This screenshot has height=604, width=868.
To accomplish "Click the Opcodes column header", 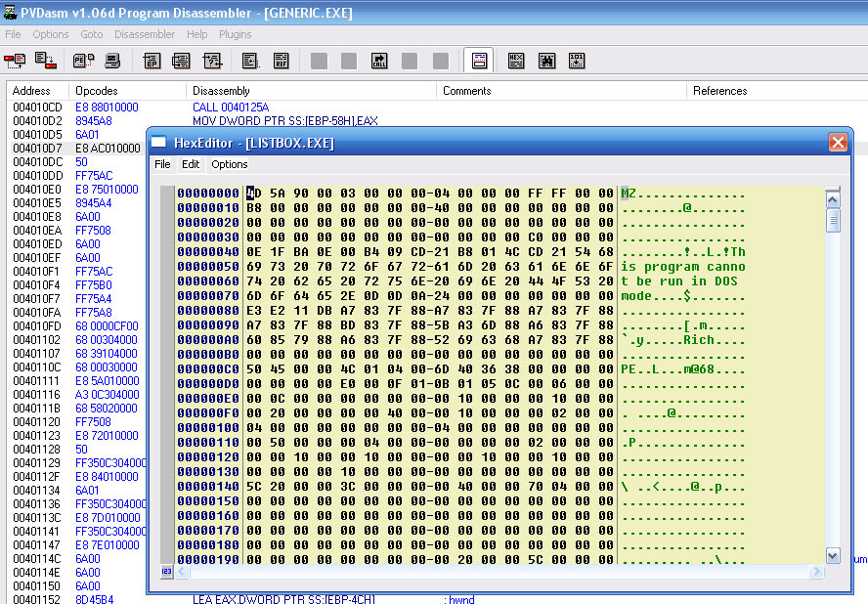I will [96, 91].
